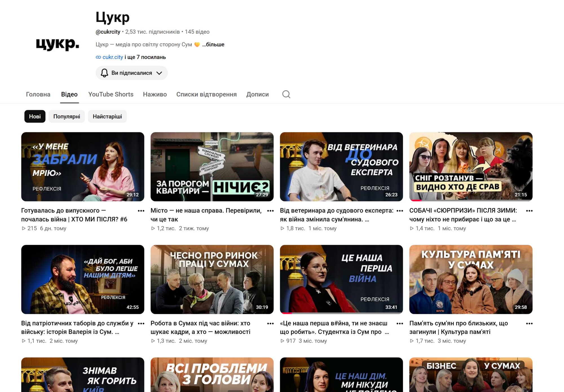Select the Нові filter chip
This screenshot has height=392, width=564.
35,116
